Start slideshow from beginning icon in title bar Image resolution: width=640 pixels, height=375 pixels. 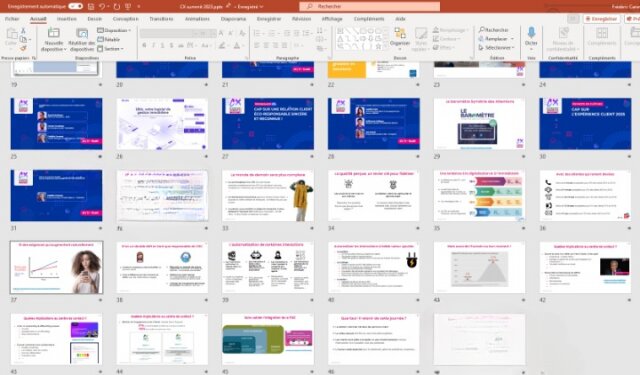[x=128, y=7]
